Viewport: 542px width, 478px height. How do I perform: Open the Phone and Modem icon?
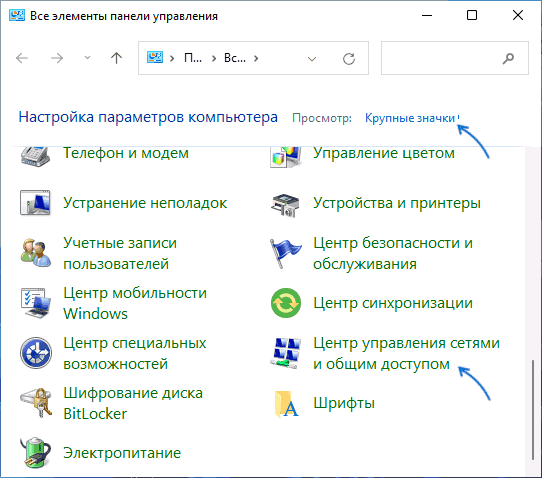point(35,156)
